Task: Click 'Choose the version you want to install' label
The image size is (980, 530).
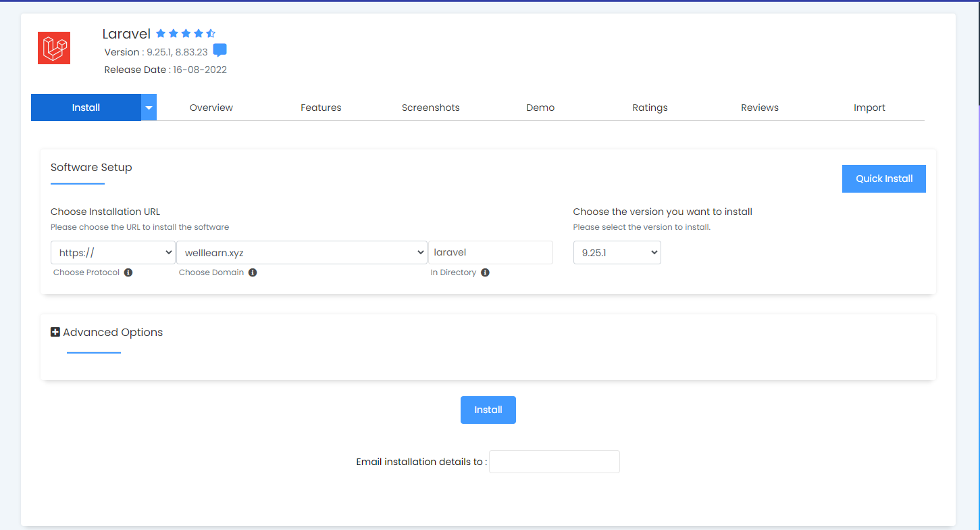Action: tap(663, 212)
